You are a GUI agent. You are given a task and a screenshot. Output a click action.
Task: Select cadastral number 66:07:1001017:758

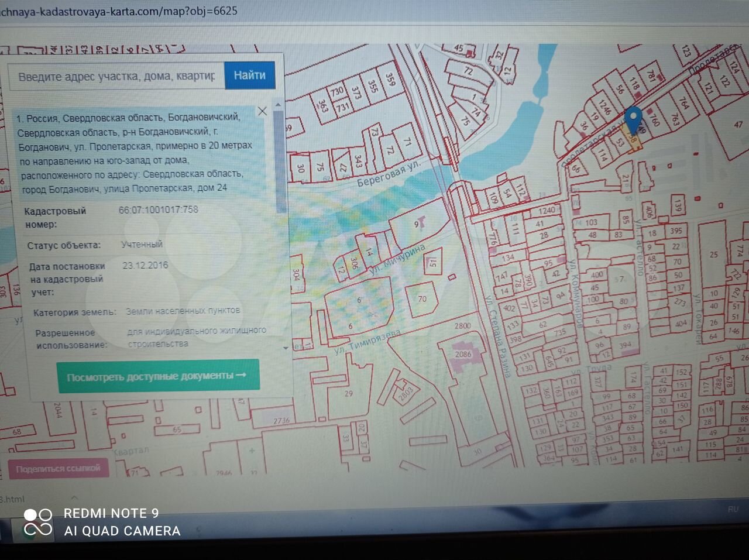point(159,209)
